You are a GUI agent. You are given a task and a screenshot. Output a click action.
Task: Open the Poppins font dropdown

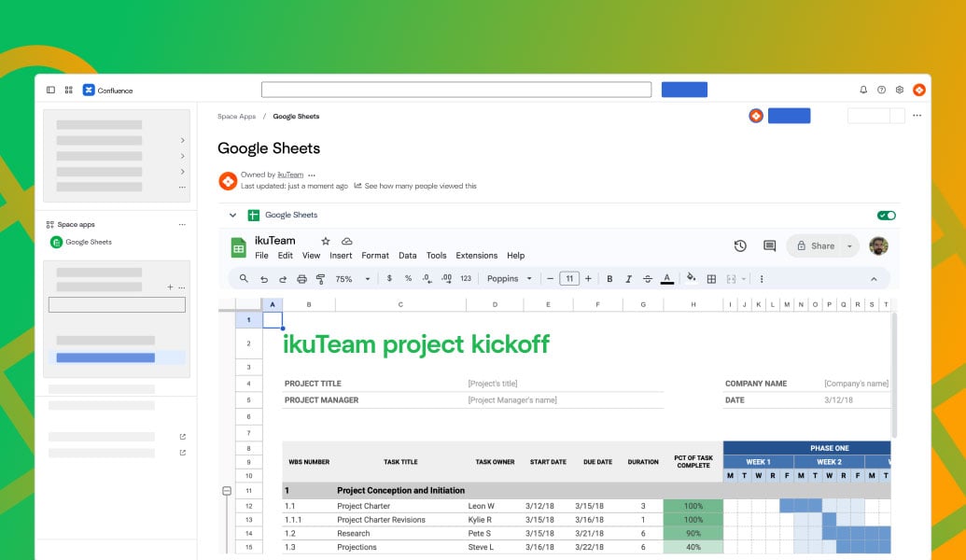(509, 278)
